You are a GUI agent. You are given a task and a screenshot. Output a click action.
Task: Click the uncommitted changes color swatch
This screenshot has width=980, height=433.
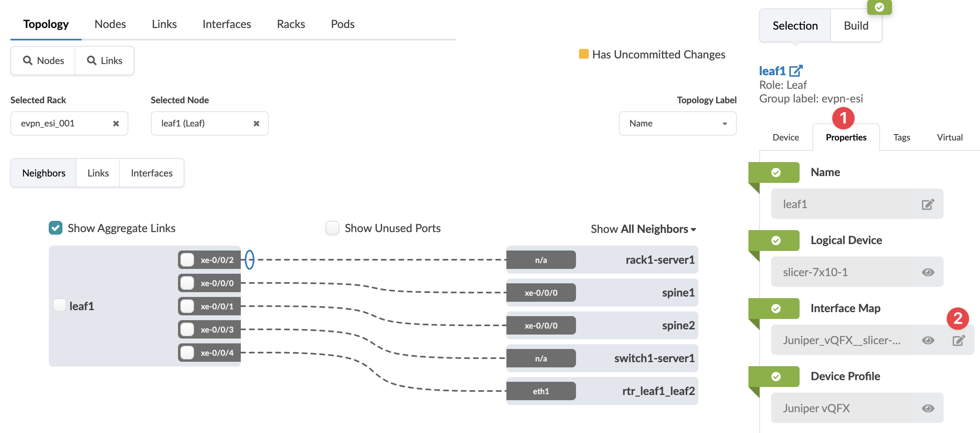(x=584, y=54)
